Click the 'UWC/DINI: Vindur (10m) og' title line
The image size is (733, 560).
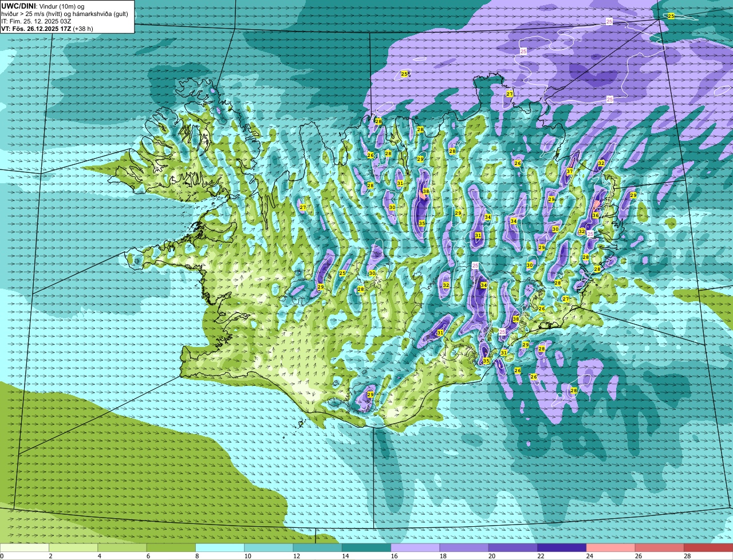(x=43, y=6)
